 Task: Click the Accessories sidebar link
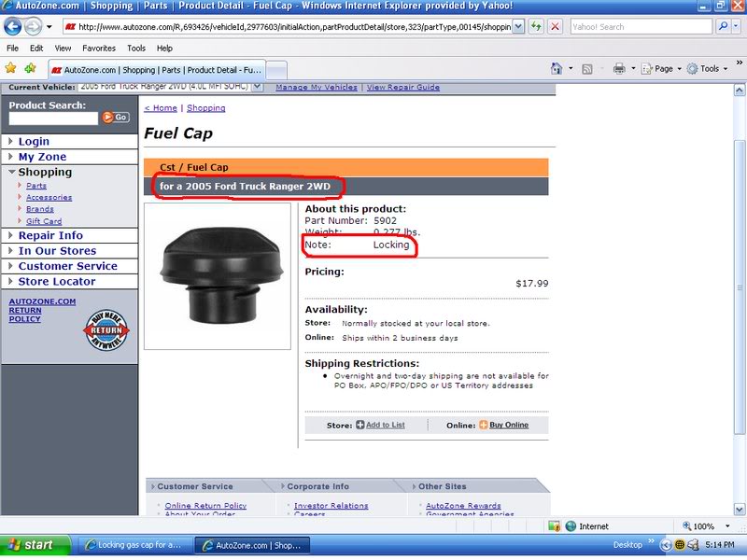(49, 197)
